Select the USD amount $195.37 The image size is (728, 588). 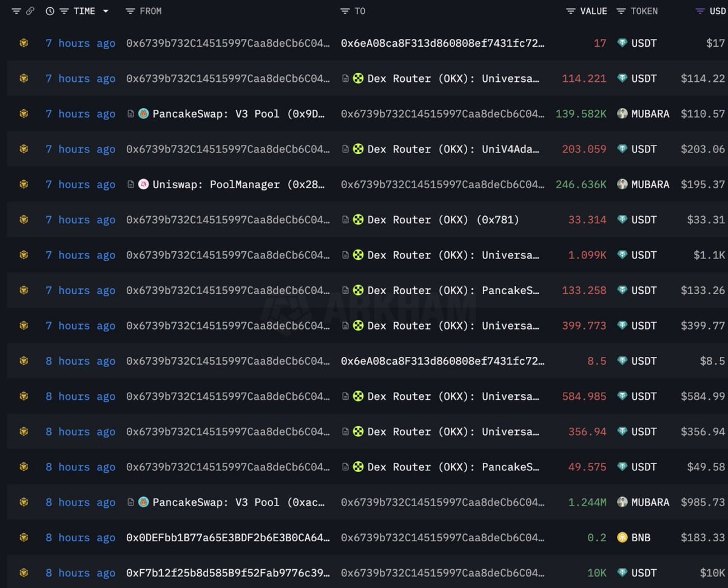tap(703, 184)
